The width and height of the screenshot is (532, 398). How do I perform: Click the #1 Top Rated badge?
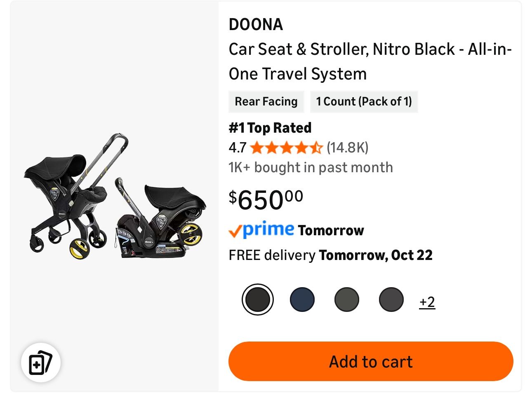point(270,128)
